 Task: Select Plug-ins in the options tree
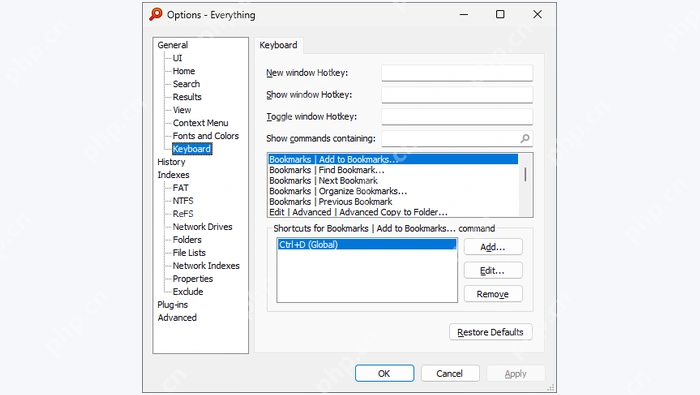[172, 304]
